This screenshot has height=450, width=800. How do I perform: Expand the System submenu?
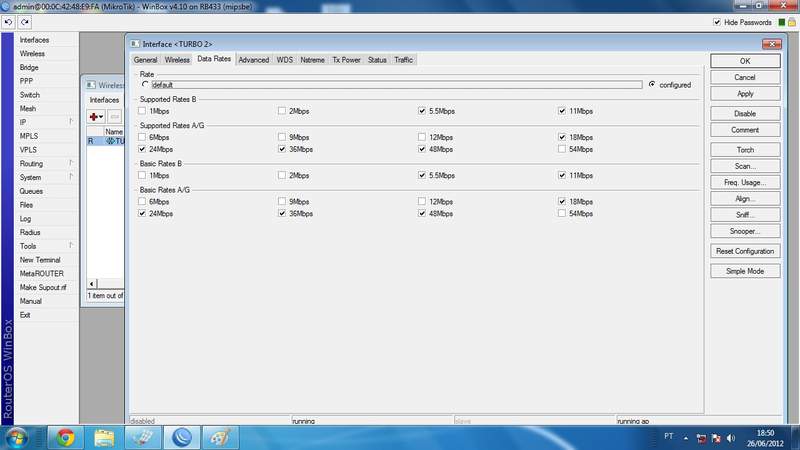(x=71, y=177)
